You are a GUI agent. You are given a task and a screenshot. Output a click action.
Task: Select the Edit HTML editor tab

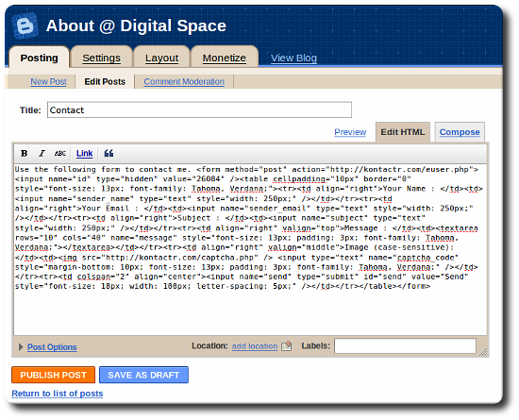pos(403,132)
